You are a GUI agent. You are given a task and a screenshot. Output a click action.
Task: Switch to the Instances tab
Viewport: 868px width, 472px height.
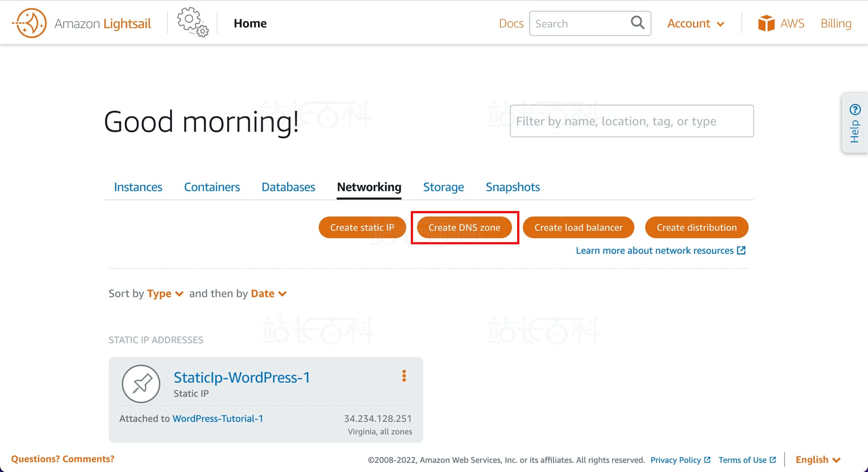tap(138, 187)
